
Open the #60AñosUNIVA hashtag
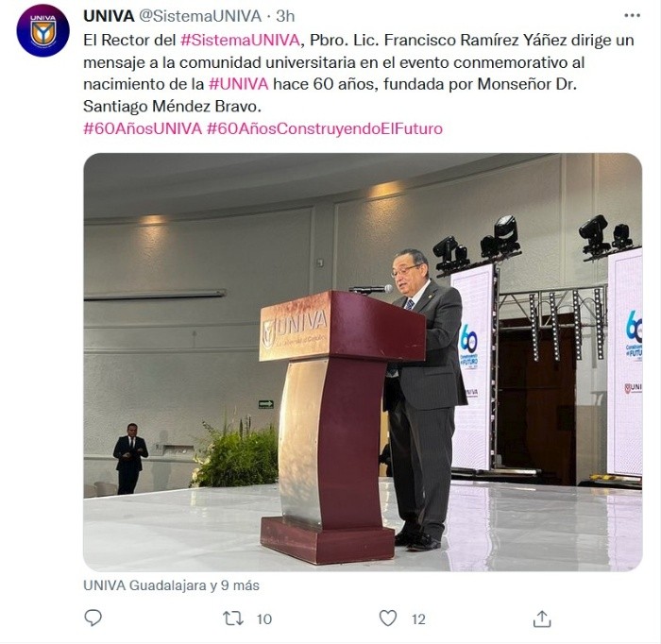pos(143,128)
